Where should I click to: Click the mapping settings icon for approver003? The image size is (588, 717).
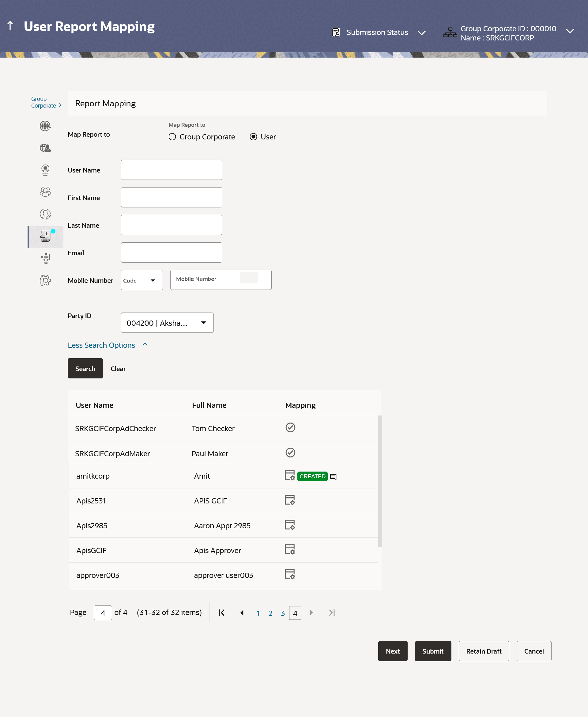(290, 574)
